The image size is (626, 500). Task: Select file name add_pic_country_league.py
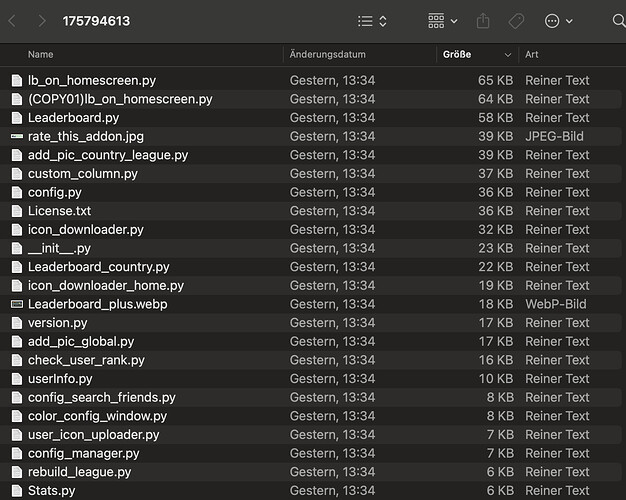click(x=108, y=155)
